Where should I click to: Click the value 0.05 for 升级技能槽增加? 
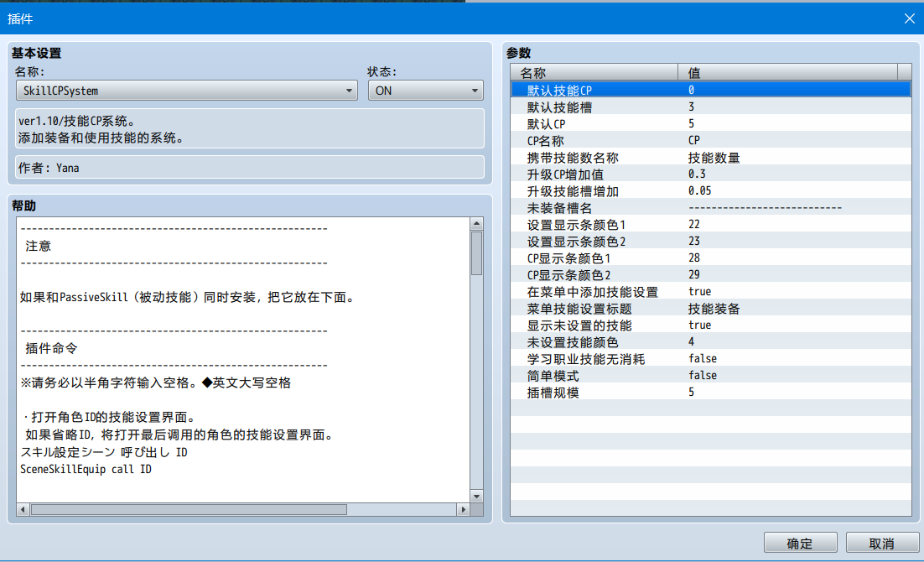pos(699,191)
